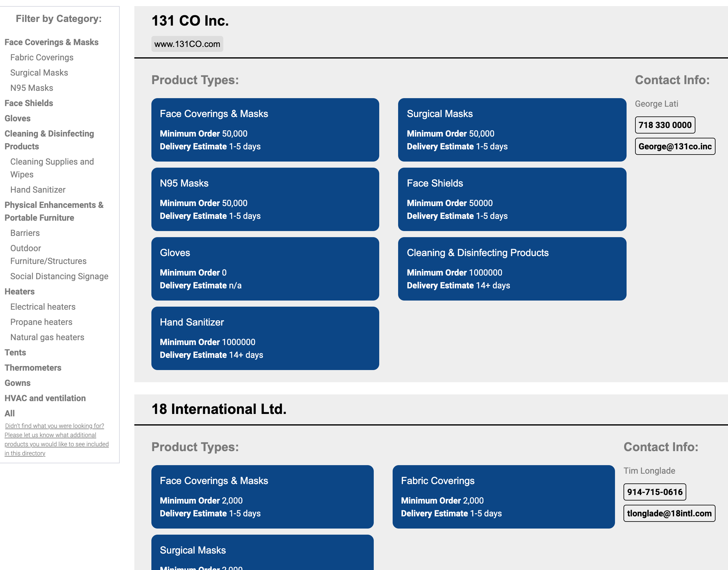Screen dimensions: 728x570
Task: Click contact name Tim Longlade
Action: click(x=649, y=471)
